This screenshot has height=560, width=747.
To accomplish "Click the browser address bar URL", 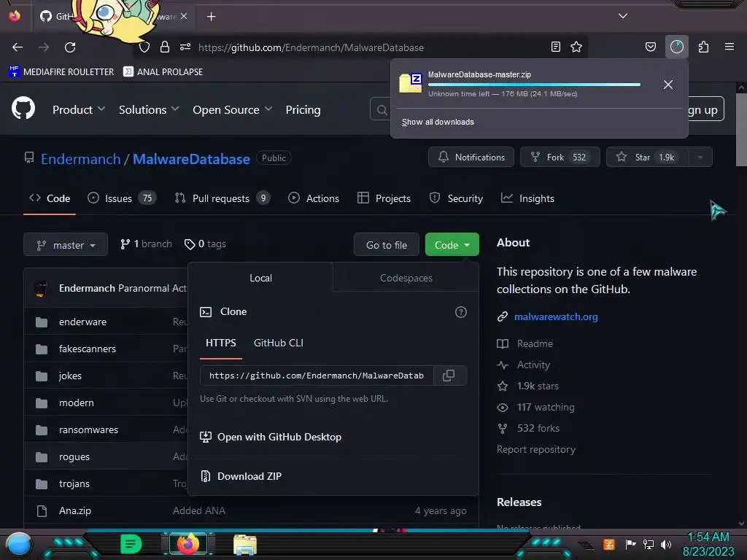I will click(311, 47).
